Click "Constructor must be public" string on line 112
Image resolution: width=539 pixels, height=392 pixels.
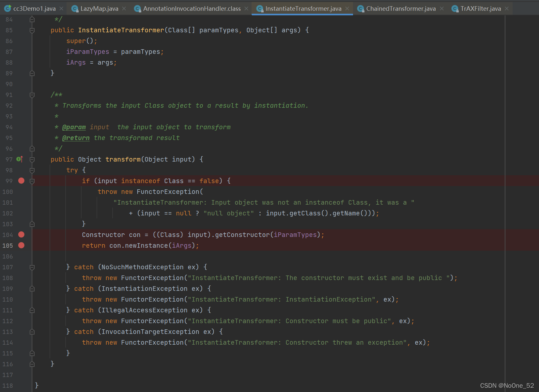point(289,321)
